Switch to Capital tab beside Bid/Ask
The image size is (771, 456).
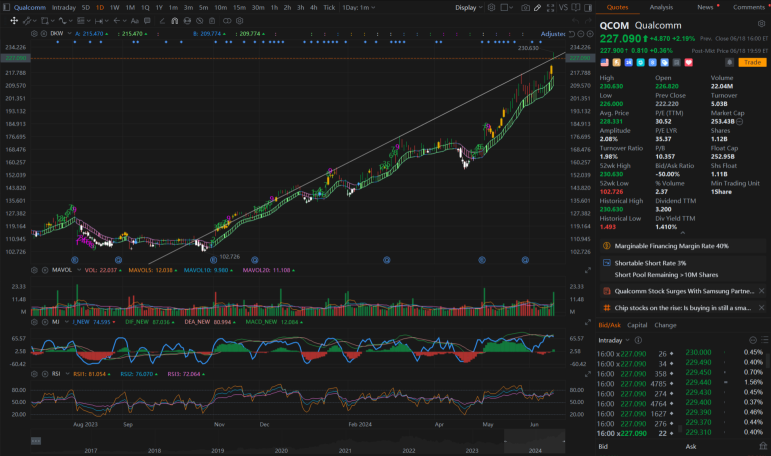coord(637,325)
